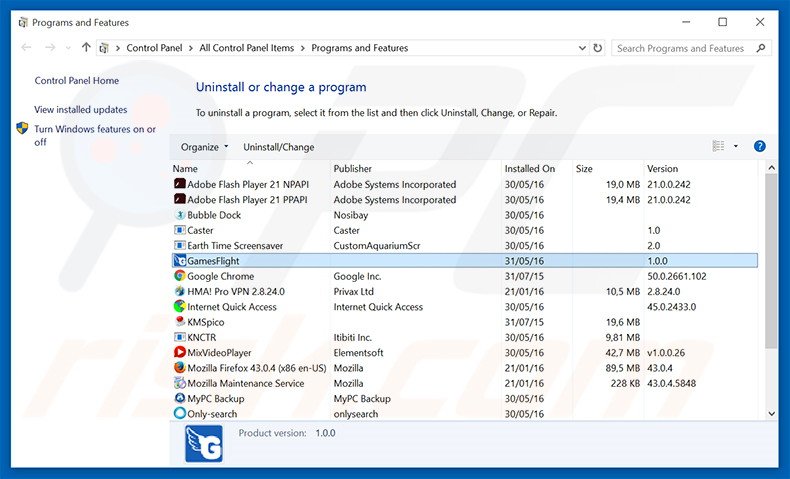The width and height of the screenshot is (790, 479).
Task: Open the Organize dropdown menu
Action: [205, 147]
